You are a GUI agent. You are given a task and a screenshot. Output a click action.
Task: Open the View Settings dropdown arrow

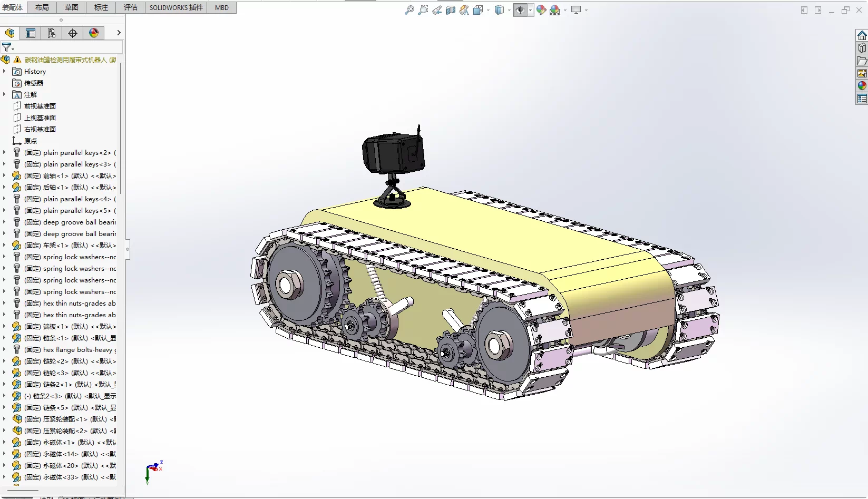586,10
